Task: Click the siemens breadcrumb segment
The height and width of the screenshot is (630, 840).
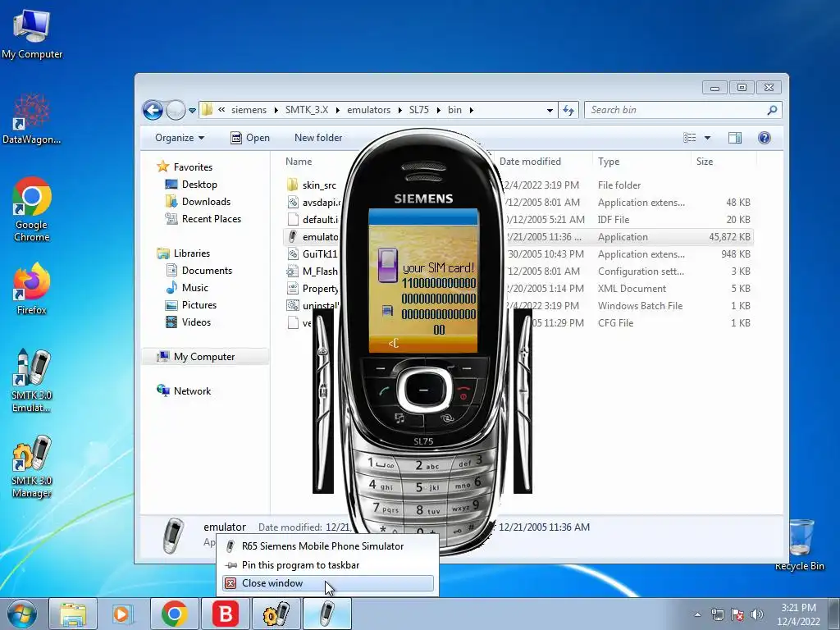Action: (249, 111)
